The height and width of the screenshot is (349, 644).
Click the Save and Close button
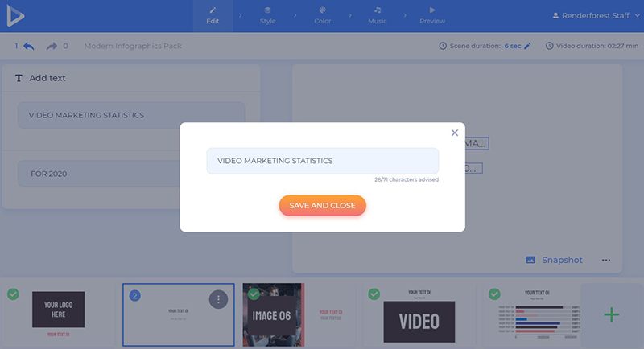(x=322, y=206)
